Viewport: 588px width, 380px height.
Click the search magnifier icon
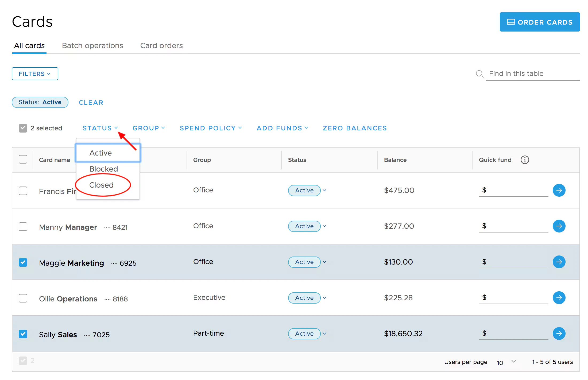point(479,74)
